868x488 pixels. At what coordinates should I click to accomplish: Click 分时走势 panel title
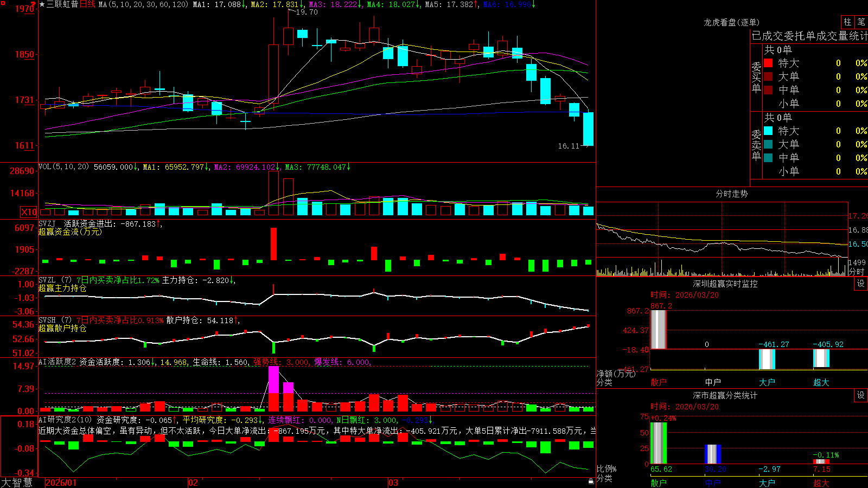[x=732, y=194]
